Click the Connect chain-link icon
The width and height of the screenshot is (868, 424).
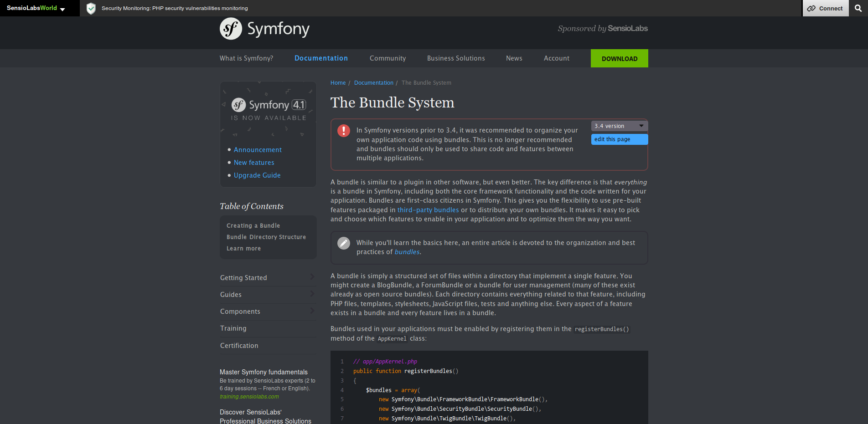coord(812,8)
